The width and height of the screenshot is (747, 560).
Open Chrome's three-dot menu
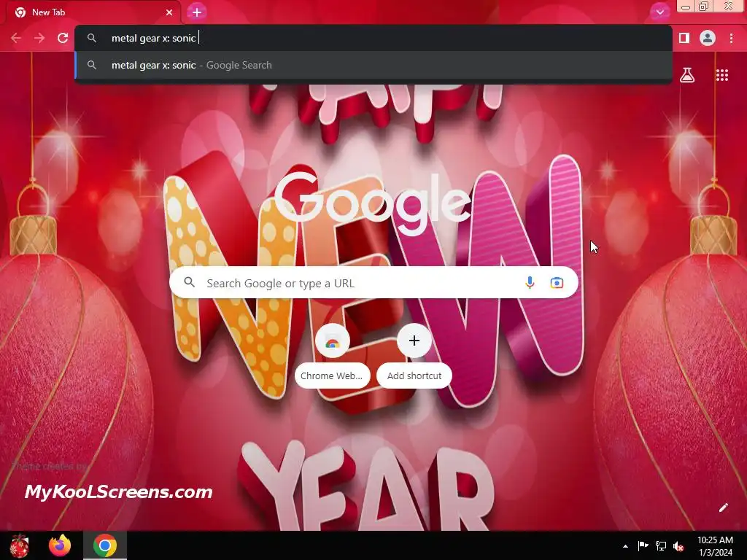point(731,38)
